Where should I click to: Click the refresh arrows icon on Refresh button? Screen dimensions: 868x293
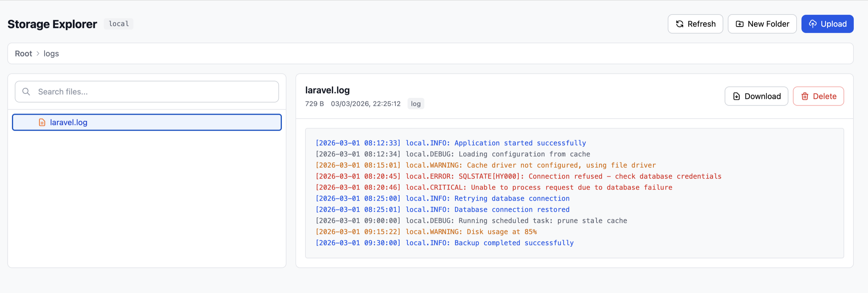[x=680, y=24]
